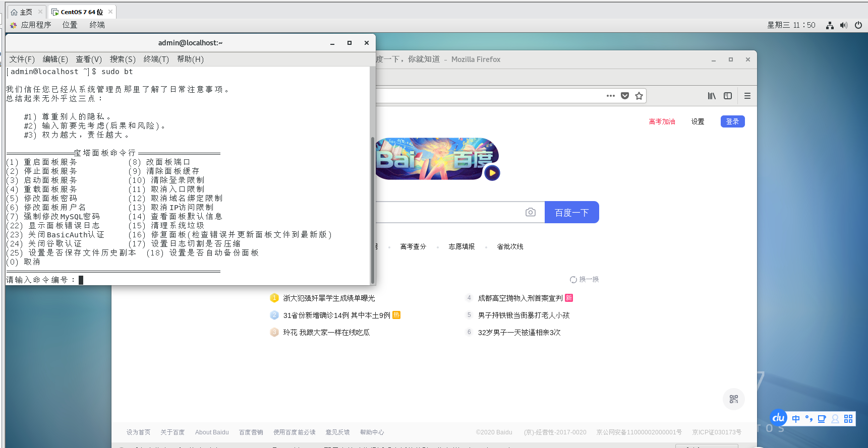
Task: Open Firefox library icon
Action: (712, 96)
